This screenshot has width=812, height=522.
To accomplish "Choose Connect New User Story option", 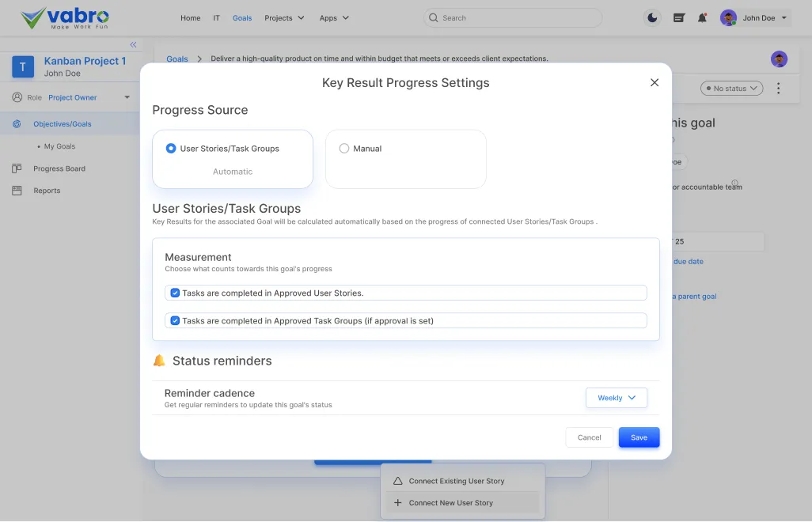I will tap(450, 503).
